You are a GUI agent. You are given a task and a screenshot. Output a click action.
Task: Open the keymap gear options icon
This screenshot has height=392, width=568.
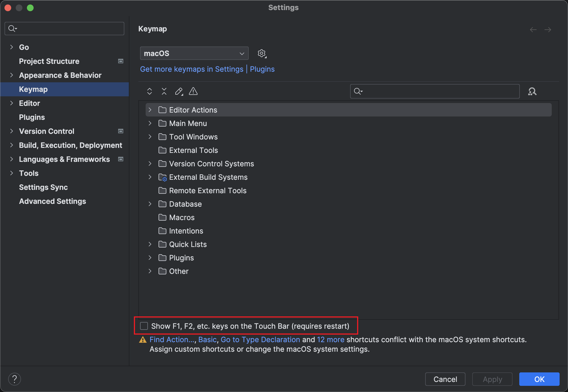click(x=262, y=53)
